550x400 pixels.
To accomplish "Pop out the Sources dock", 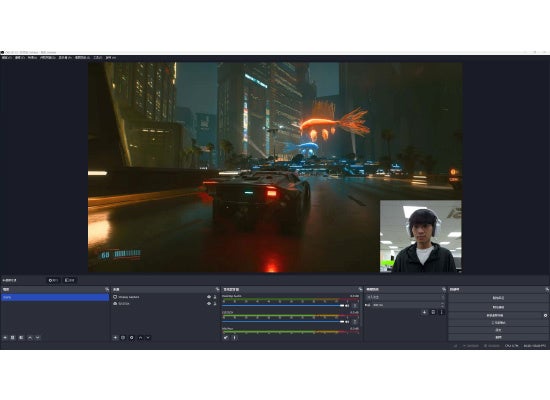I will pos(217,289).
